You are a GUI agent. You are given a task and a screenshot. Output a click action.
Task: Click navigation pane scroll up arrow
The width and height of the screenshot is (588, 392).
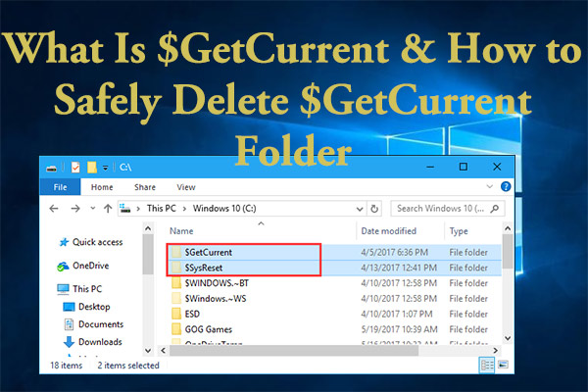point(148,228)
